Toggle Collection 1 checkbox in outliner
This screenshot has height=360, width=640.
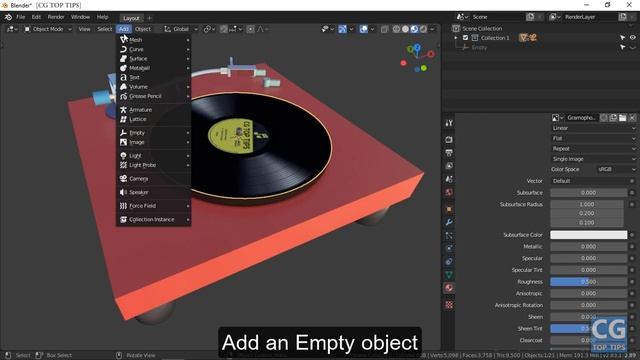(x=465, y=38)
